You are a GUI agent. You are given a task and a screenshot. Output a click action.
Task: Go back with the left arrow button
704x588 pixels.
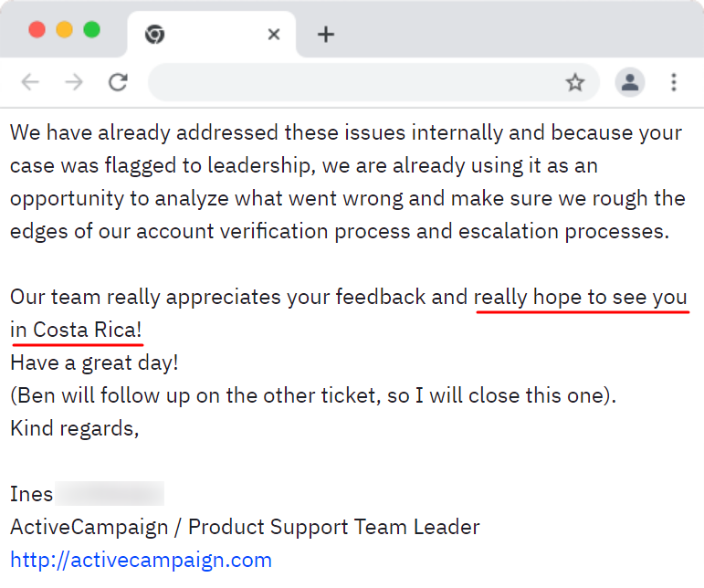(30, 82)
